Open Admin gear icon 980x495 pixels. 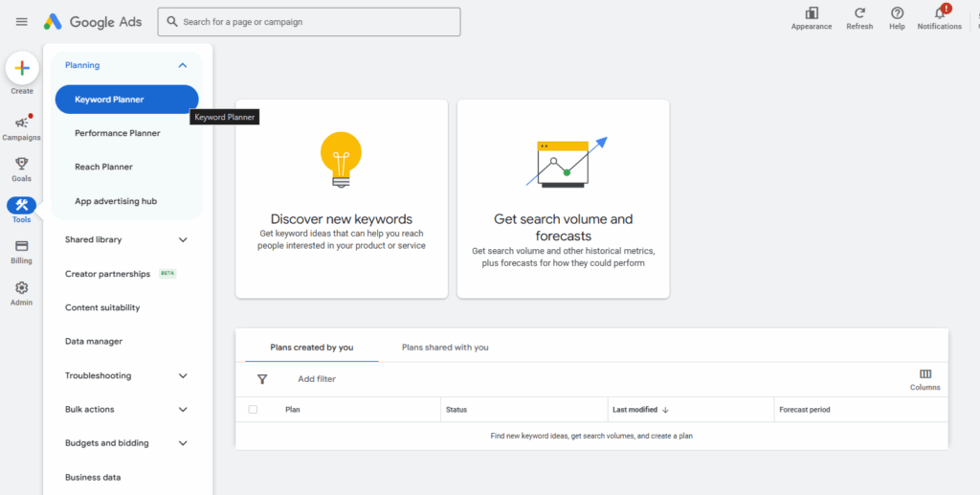tap(22, 287)
